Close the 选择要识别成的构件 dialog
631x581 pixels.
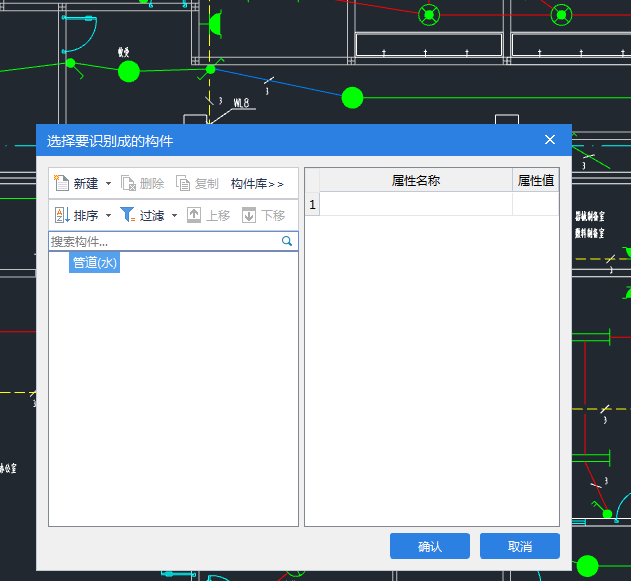(550, 140)
